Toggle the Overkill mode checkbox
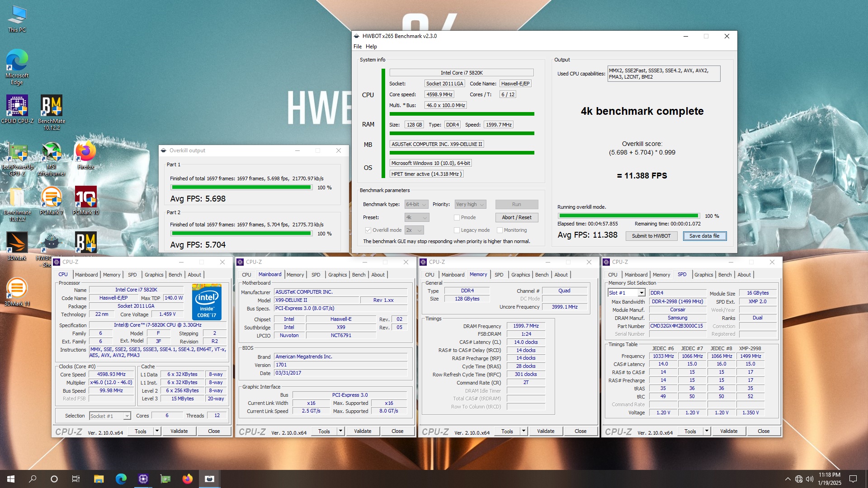 (368, 230)
